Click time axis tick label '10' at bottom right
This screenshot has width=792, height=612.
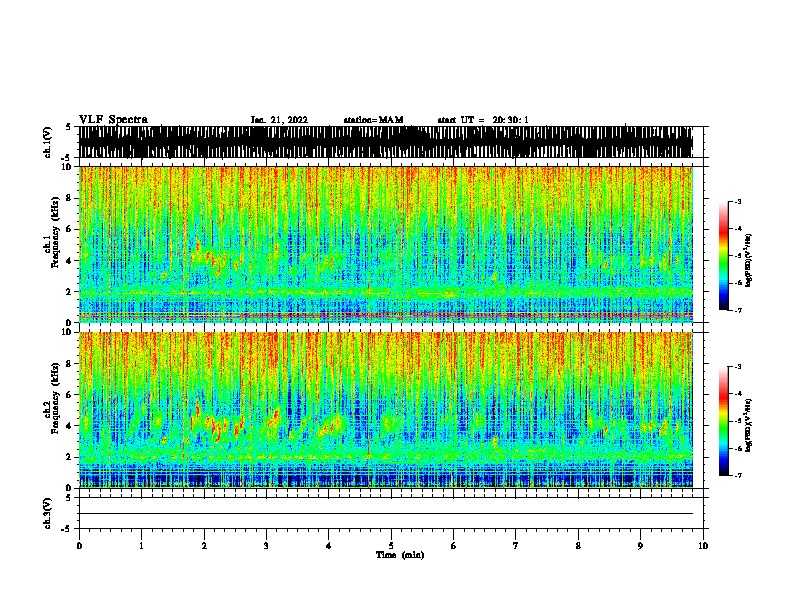point(703,546)
